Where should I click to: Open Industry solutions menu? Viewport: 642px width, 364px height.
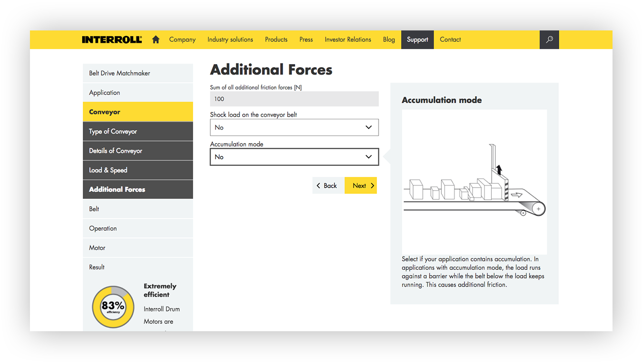pyautogui.click(x=230, y=40)
